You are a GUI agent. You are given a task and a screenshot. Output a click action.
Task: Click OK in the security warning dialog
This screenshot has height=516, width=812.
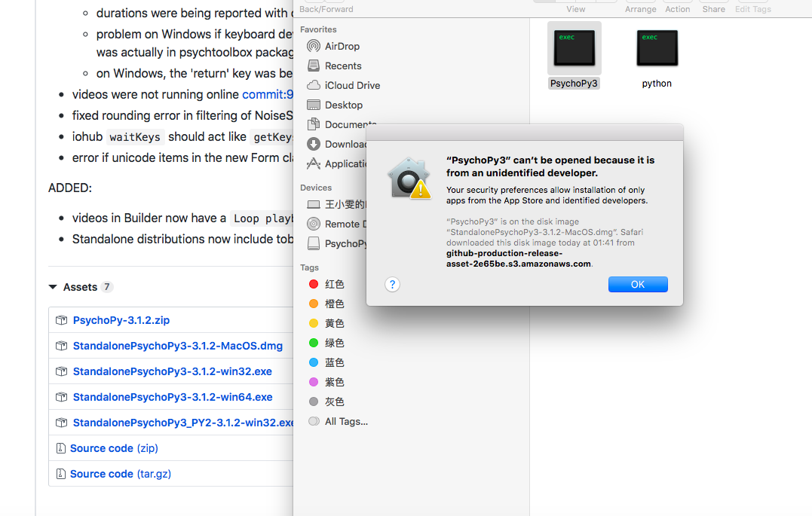pos(638,284)
